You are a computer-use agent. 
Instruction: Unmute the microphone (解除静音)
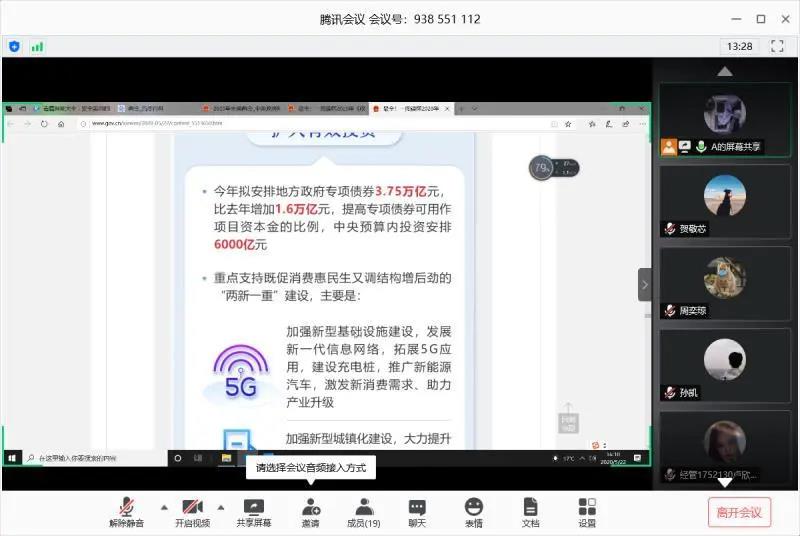point(127,511)
